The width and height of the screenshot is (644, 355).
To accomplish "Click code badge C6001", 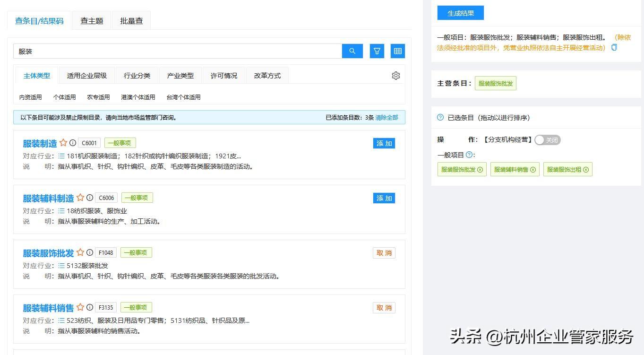I will pyautogui.click(x=89, y=143).
